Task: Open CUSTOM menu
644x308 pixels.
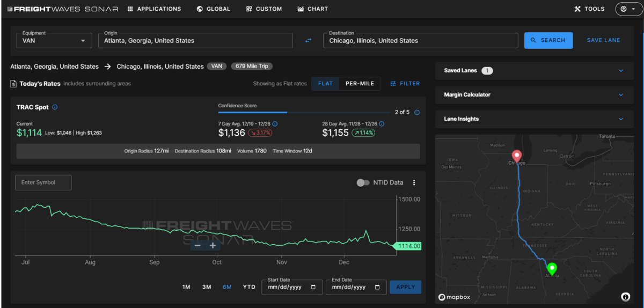Action: click(x=264, y=9)
